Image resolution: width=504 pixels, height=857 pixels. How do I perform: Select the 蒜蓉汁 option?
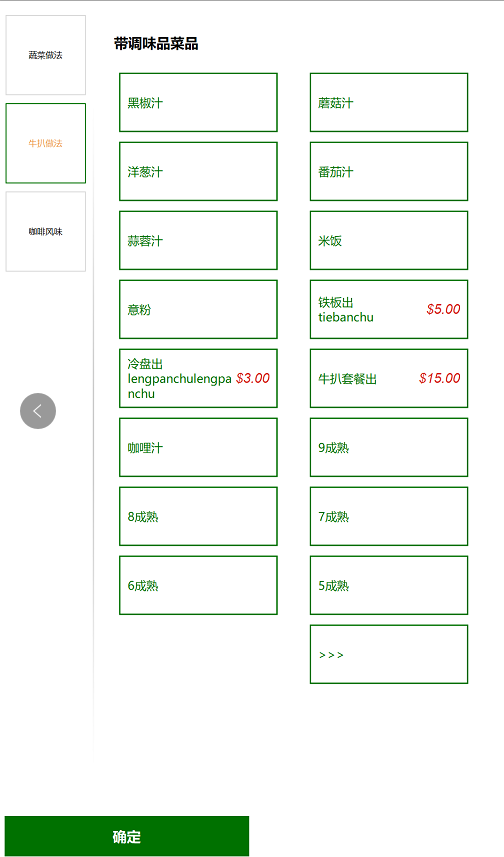pyautogui.click(x=198, y=240)
